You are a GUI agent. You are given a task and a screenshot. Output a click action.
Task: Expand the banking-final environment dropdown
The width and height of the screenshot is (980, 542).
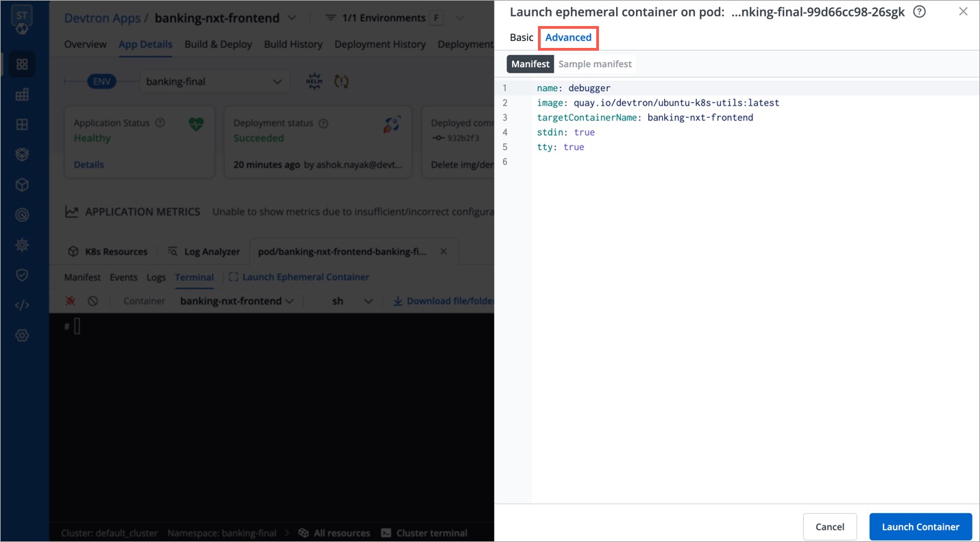(x=214, y=82)
